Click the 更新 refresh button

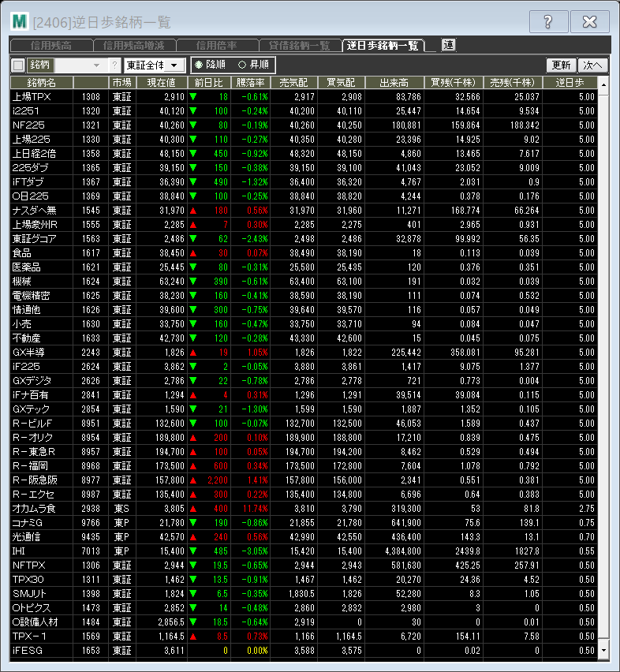pyautogui.click(x=562, y=65)
